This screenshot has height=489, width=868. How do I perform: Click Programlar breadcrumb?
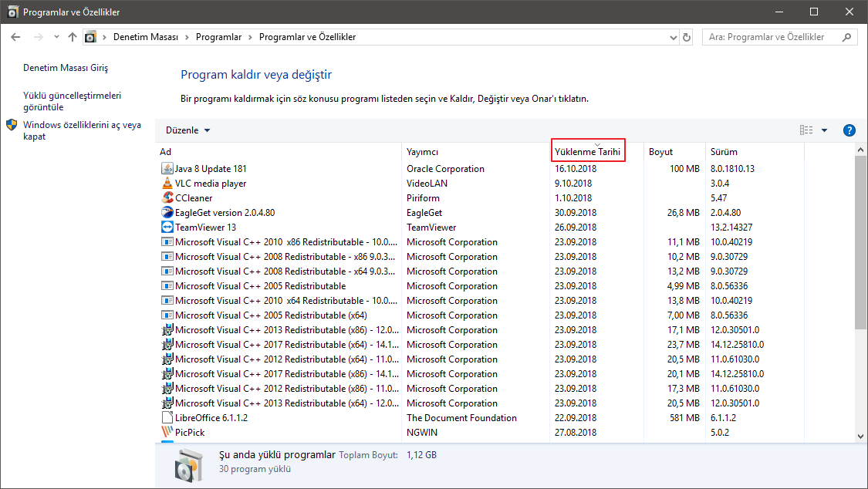(x=218, y=37)
